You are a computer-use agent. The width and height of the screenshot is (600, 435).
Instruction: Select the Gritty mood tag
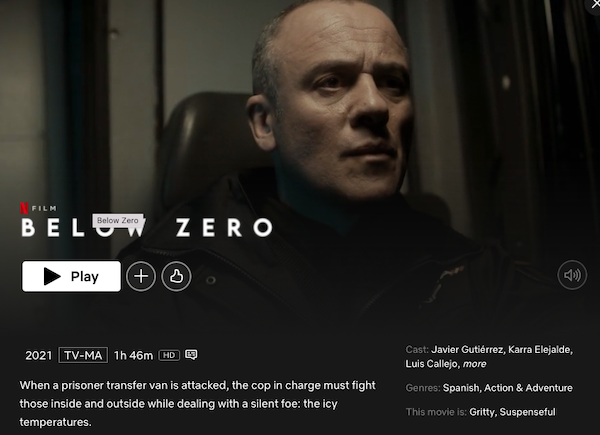tap(481, 412)
